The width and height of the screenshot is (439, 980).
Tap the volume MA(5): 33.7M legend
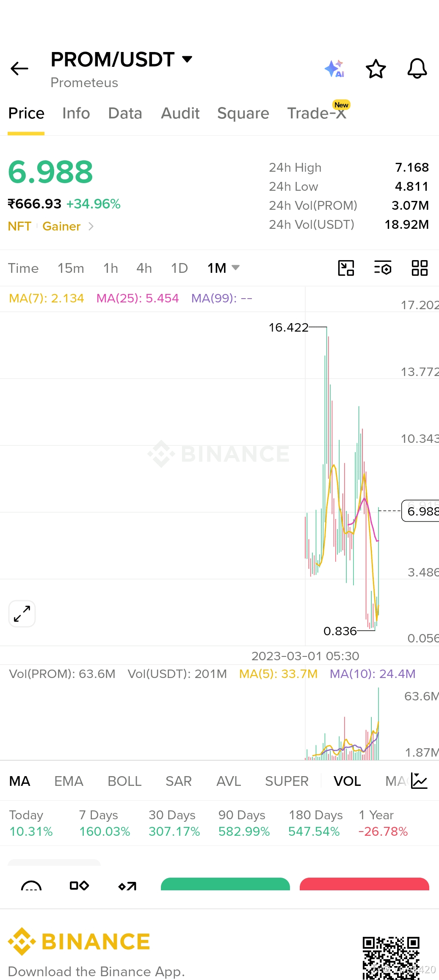click(278, 674)
